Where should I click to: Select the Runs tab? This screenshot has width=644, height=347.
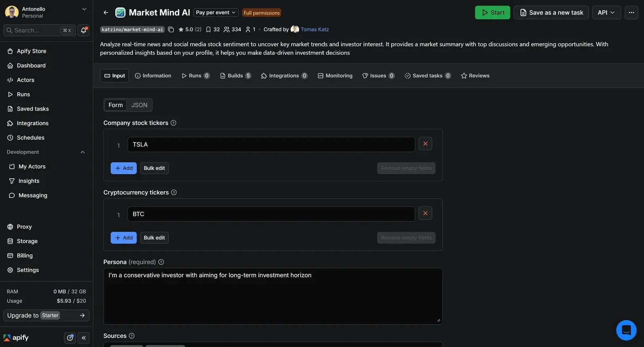point(196,76)
